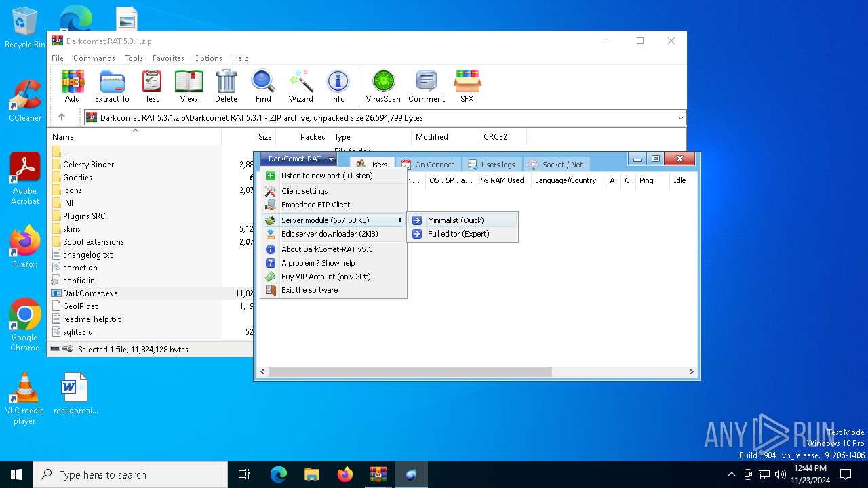Choose Buy VIP Account option
Image resolution: width=868 pixels, height=488 pixels.
tap(334, 277)
